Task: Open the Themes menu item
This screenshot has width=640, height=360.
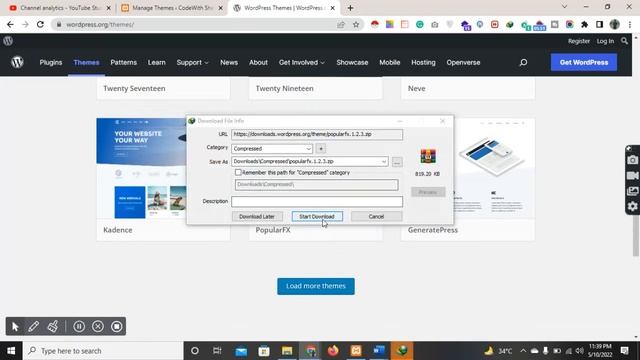Action: (86, 62)
